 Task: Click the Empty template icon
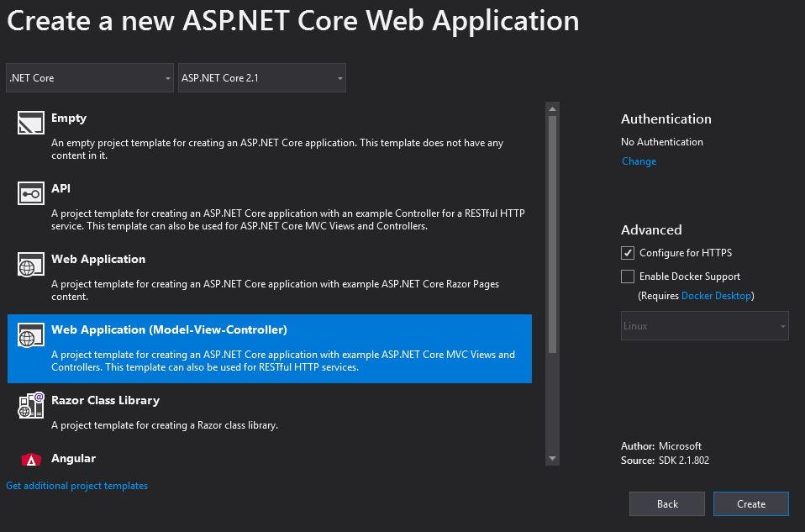[x=31, y=124]
